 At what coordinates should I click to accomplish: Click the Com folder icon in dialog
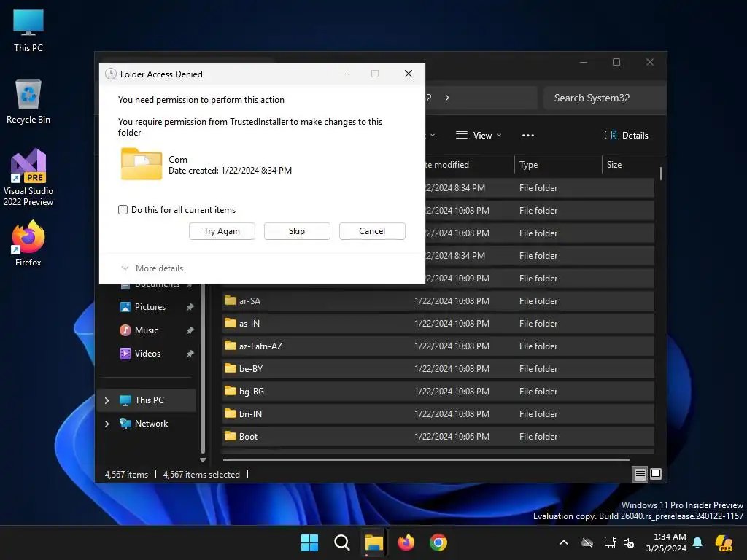click(x=141, y=164)
